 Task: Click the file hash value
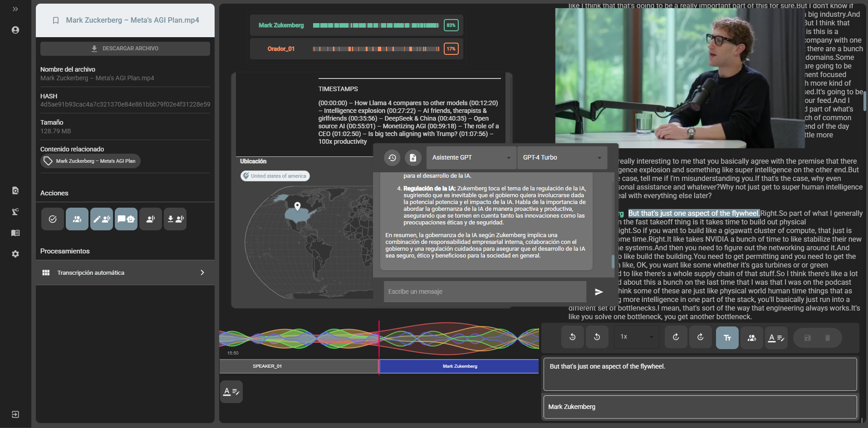[x=125, y=104]
